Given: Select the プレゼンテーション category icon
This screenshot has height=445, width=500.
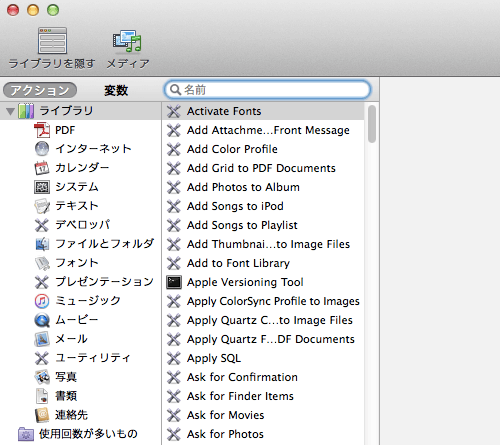Looking at the screenshot, I should (42, 282).
